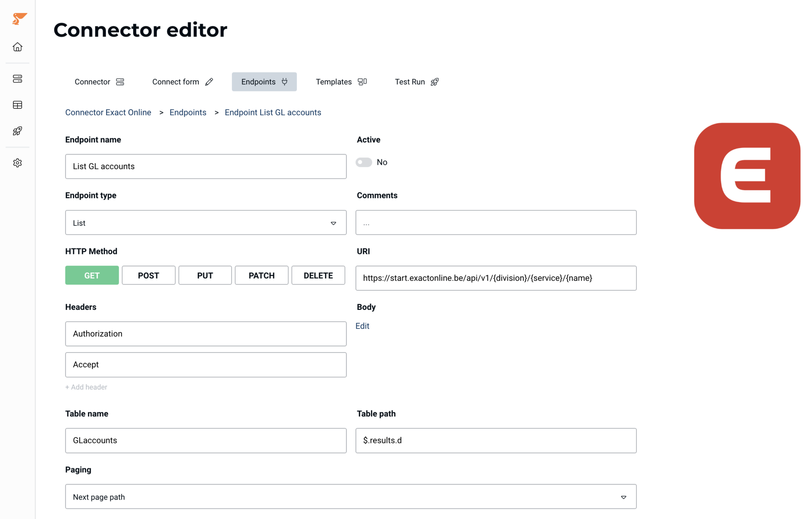The width and height of the screenshot is (812, 519).
Task: Click inside the Table name field showing GLaccounts
Action: pyautogui.click(x=205, y=440)
